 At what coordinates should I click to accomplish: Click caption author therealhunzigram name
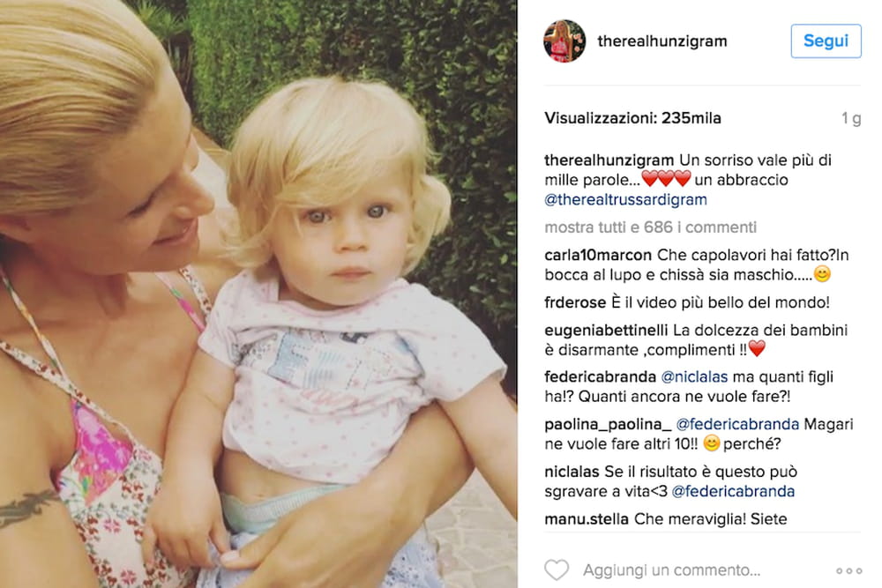(x=609, y=160)
